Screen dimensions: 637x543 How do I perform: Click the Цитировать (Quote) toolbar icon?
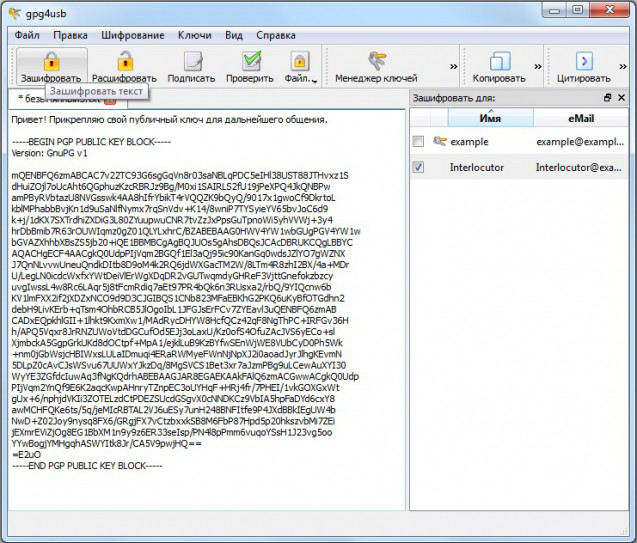point(583,66)
